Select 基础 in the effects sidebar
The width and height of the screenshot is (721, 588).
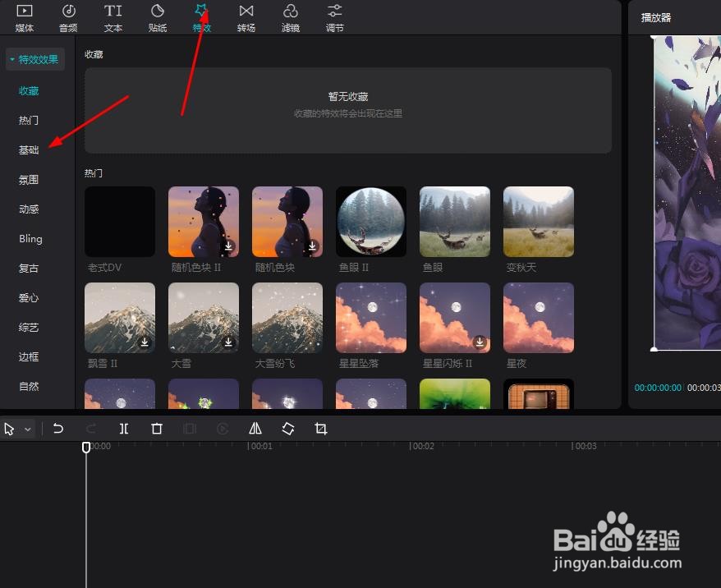tap(28, 149)
